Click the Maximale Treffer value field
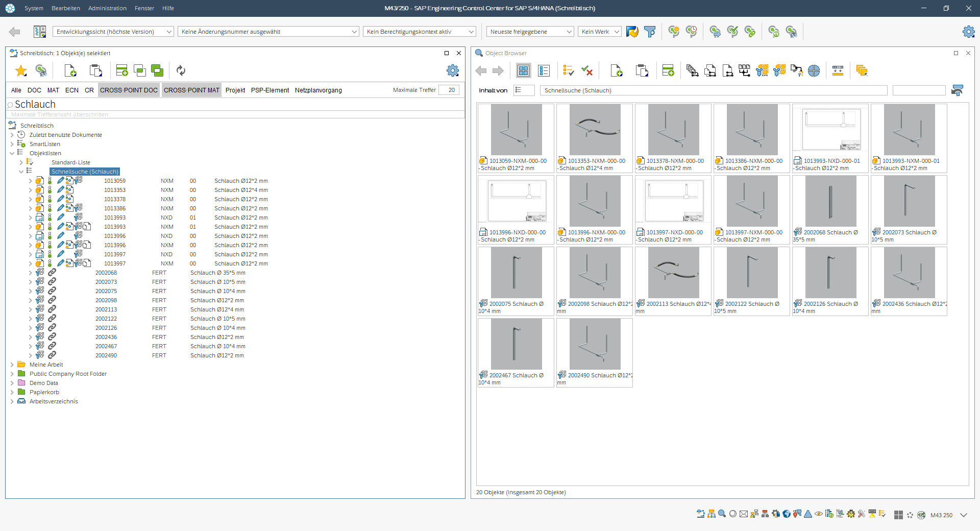This screenshot has height=531, width=980. coord(449,90)
